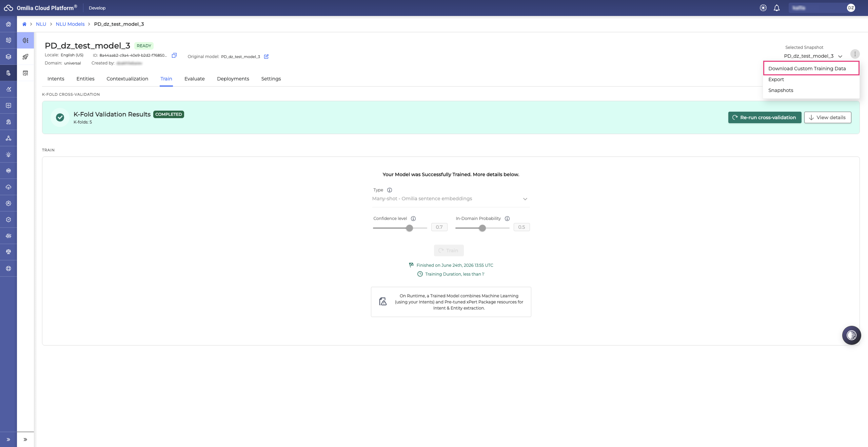Open the verified badge icon in the sidebar
This screenshot has height=447, width=868.
point(8,220)
